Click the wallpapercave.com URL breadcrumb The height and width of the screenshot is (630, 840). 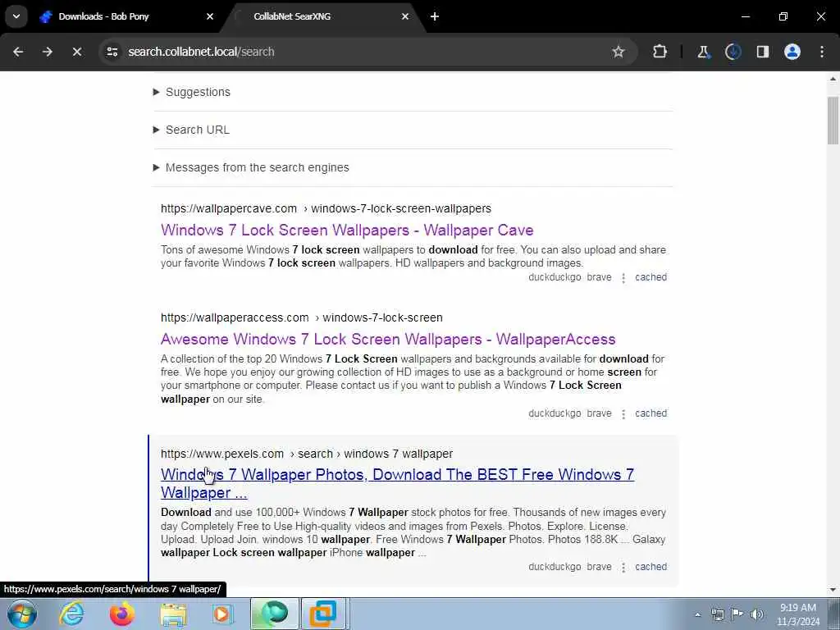coord(326,208)
